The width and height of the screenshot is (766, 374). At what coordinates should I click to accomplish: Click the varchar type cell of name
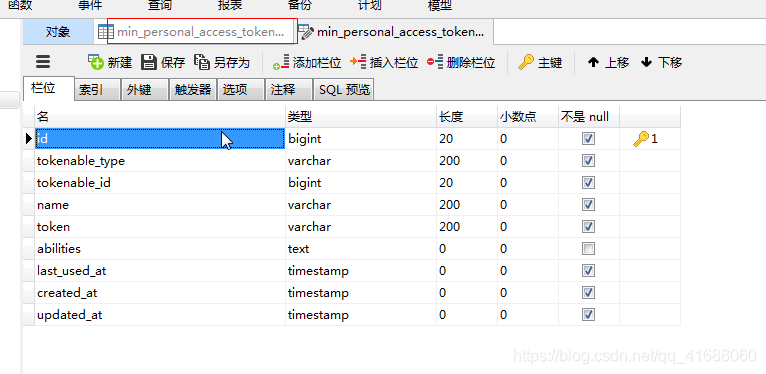tap(361, 205)
